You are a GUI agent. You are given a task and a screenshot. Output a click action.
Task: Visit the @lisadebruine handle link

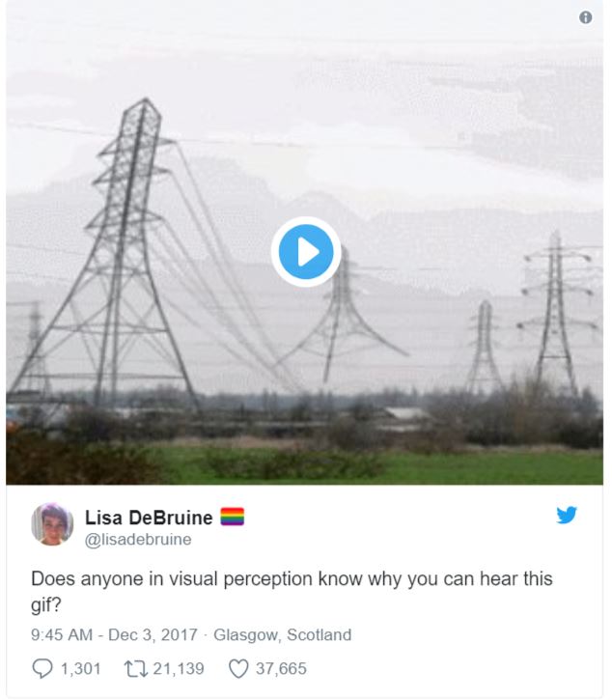pos(138,540)
